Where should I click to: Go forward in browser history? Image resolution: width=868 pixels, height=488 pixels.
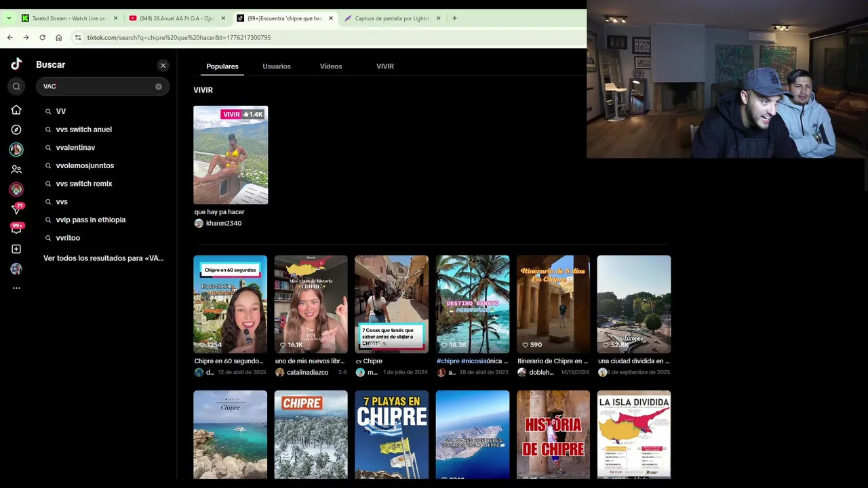point(26,37)
